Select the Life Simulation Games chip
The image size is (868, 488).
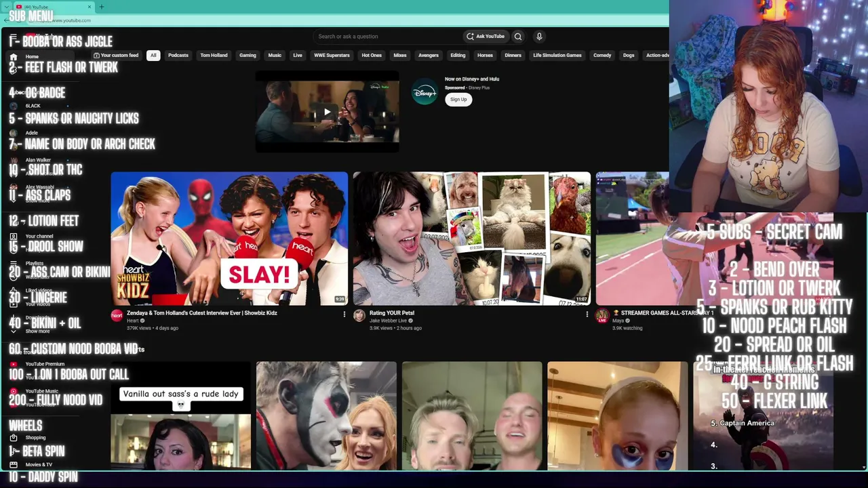coord(557,56)
